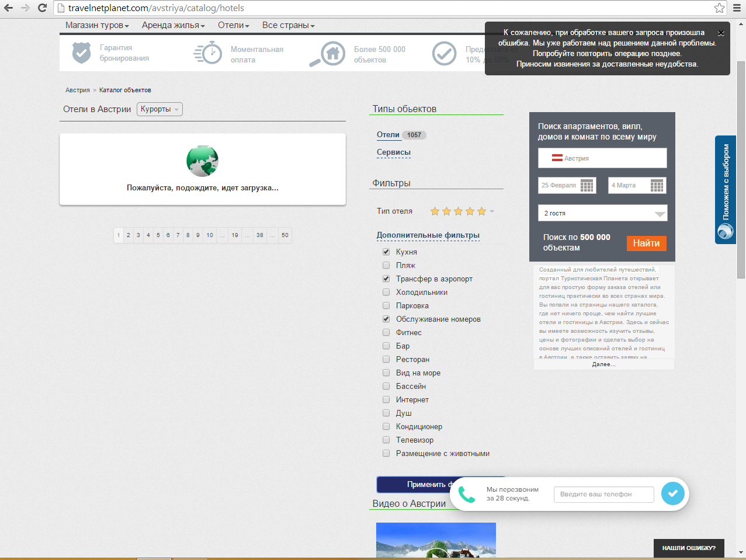Click the phone number input field
Image resolution: width=746 pixels, height=560 pixels.
click(x=603, y=495)
